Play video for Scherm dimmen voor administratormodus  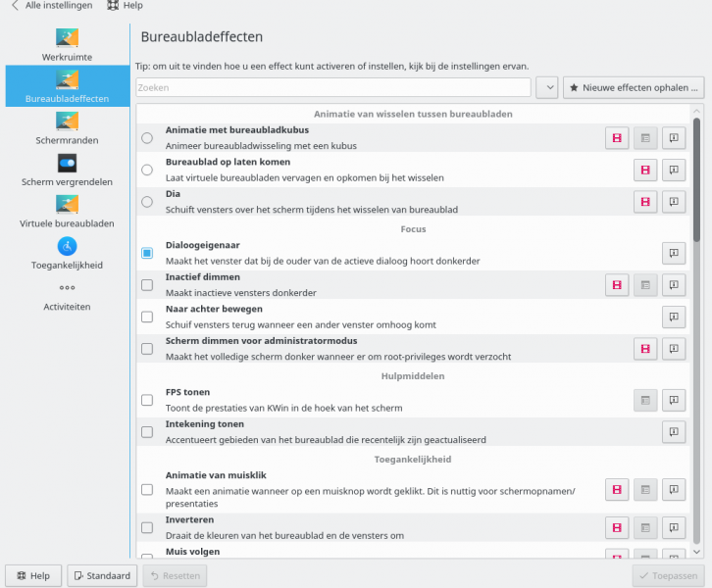coord(645,348)
